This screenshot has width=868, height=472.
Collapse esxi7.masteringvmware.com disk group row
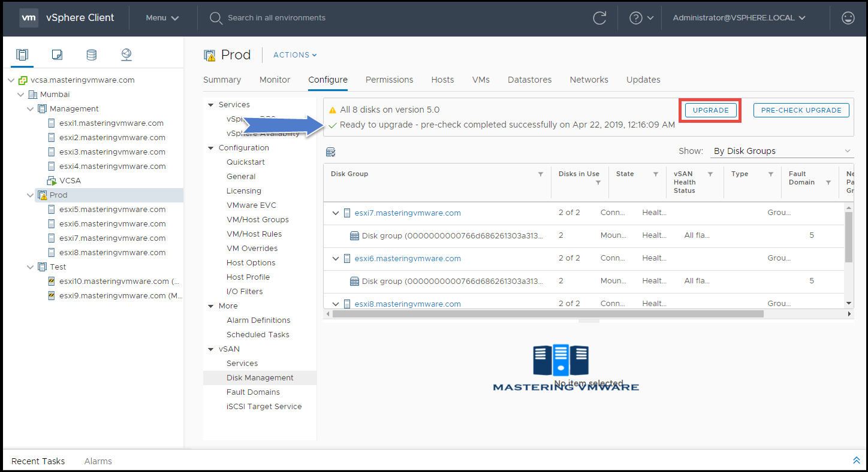(x=336, y=213)
